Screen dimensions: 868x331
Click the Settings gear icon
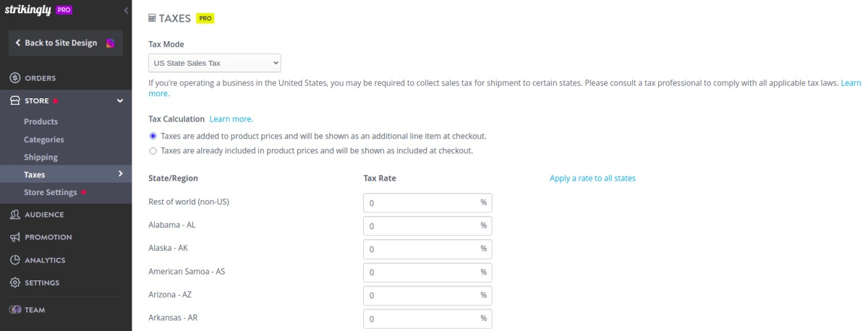[x=14, y=283]
